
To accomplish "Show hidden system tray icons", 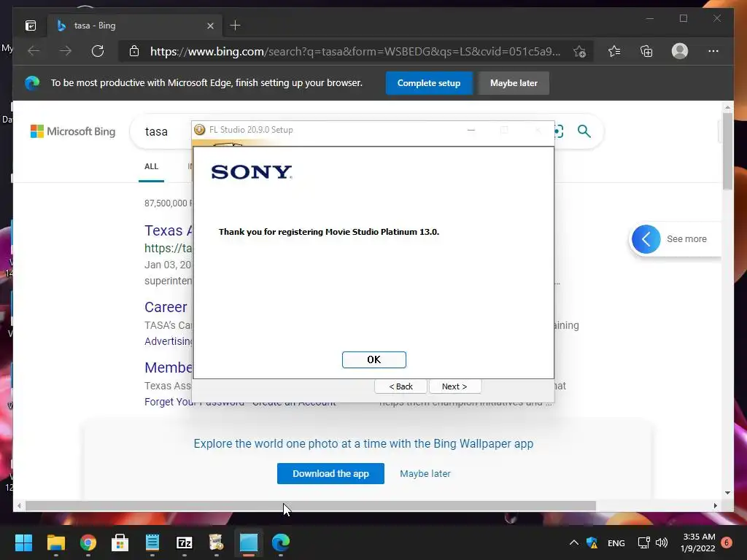I will pyautogui.click(x=574, y=542).
